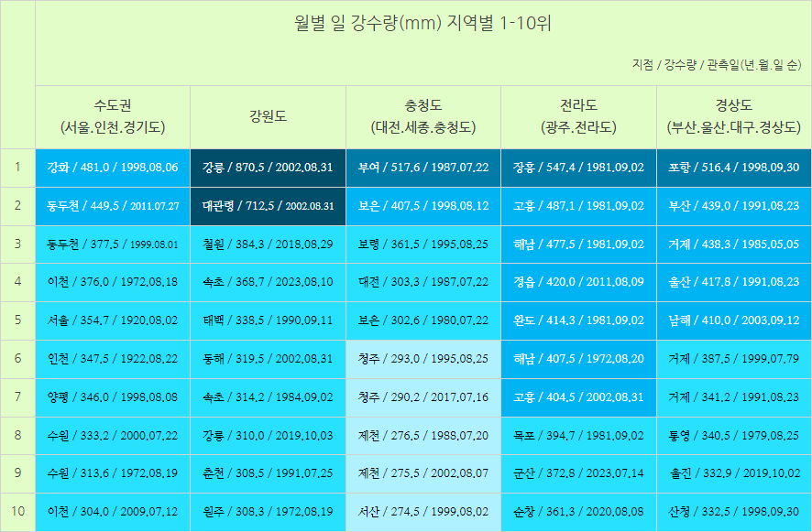Click the 경상도 column header
The height and width of the screenshot is (532, 812).
pyautogui.click(x=733, y=116)
